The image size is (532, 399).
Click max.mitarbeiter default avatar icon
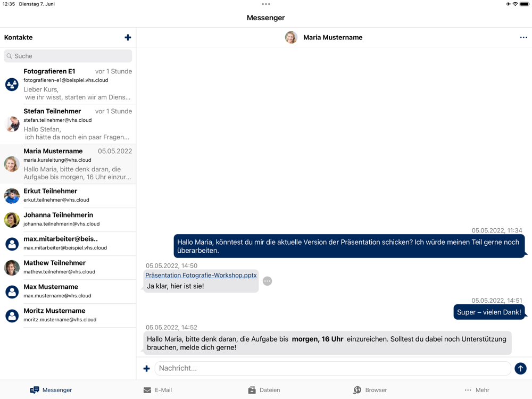12,244
